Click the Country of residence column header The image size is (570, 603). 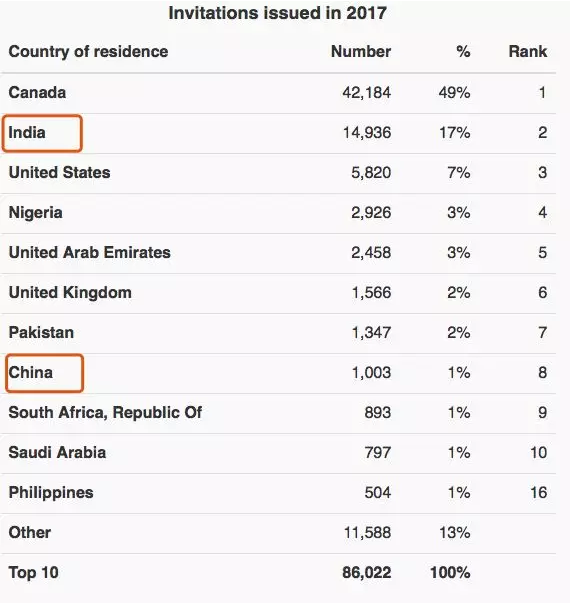click(x=88, y=52)
